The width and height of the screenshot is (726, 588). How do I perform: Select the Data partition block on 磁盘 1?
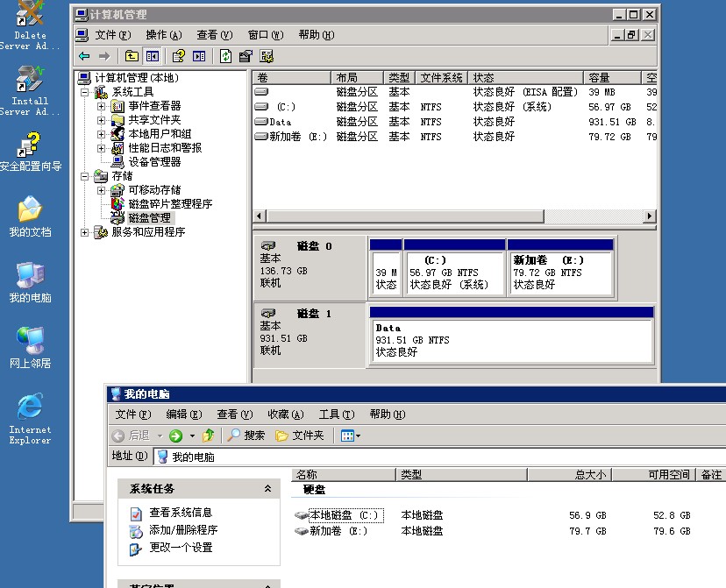coord(512,336)
